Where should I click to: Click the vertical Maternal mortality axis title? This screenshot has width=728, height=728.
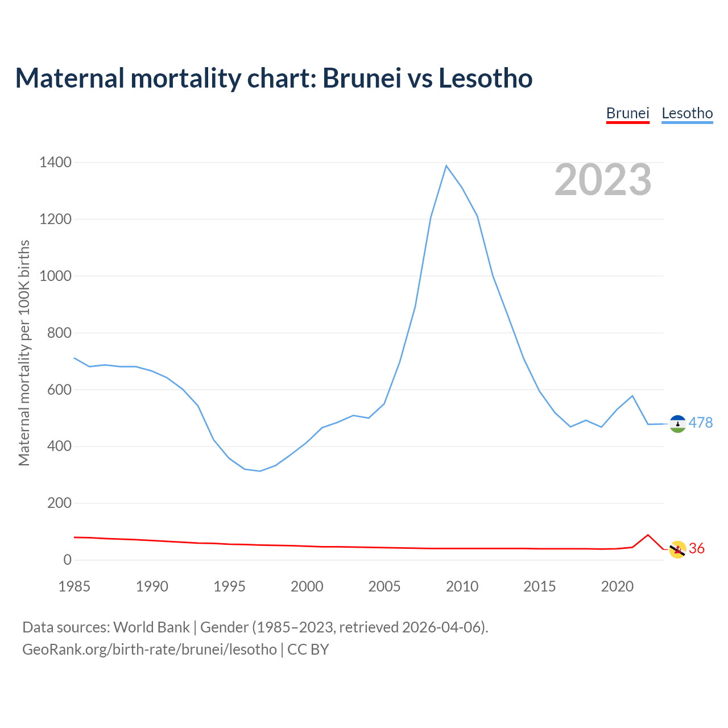[x=24, y=353]
